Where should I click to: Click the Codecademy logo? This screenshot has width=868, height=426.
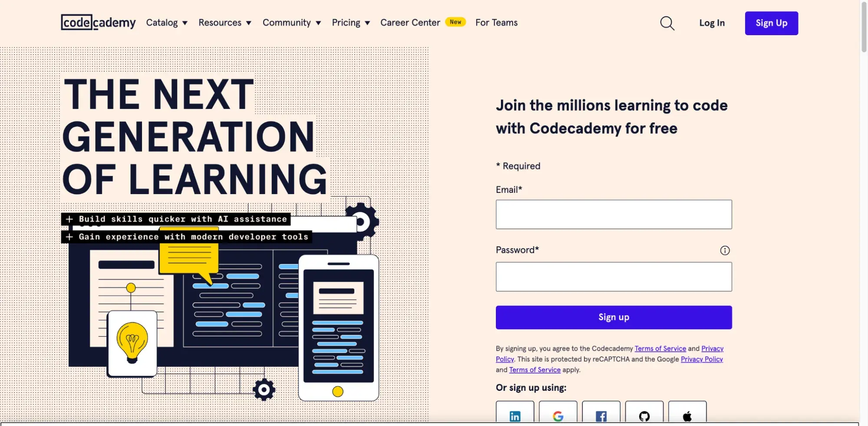pos(98,22)
